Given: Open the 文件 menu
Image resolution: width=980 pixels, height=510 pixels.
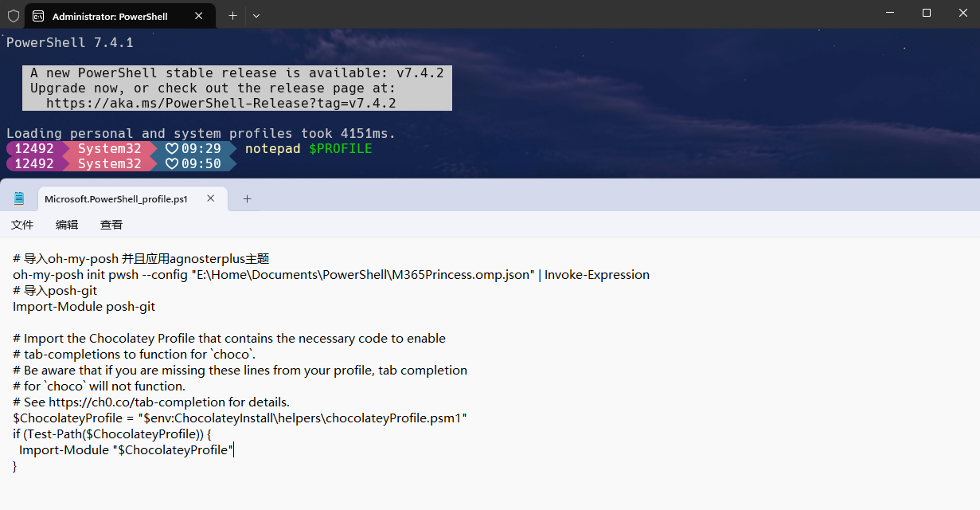Looking at the screenshot, I should point(22,225).
